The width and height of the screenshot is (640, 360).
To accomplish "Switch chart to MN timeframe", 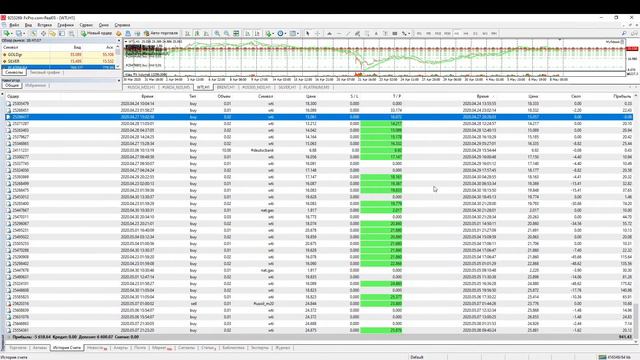I will tap(494, 33).
